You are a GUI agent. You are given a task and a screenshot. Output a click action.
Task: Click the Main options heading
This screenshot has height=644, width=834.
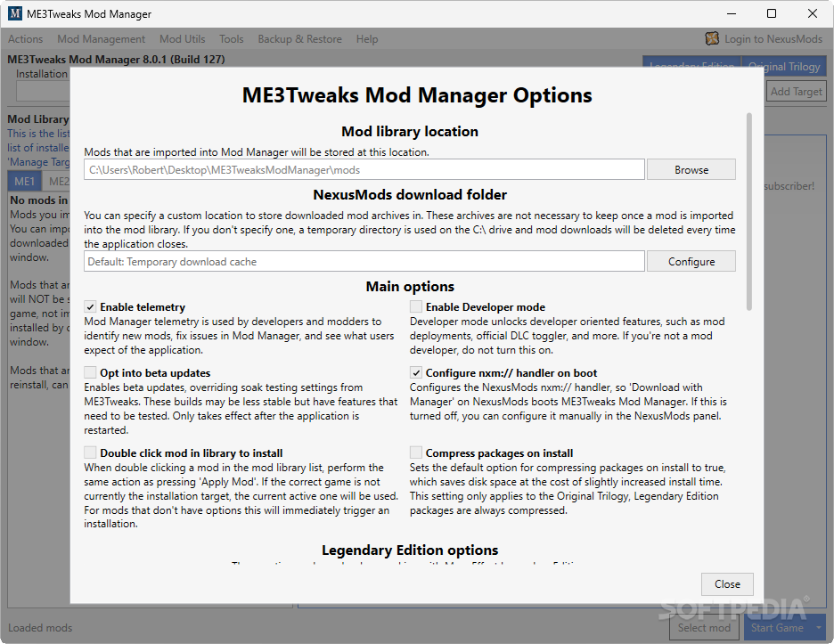tap(410, 287)
